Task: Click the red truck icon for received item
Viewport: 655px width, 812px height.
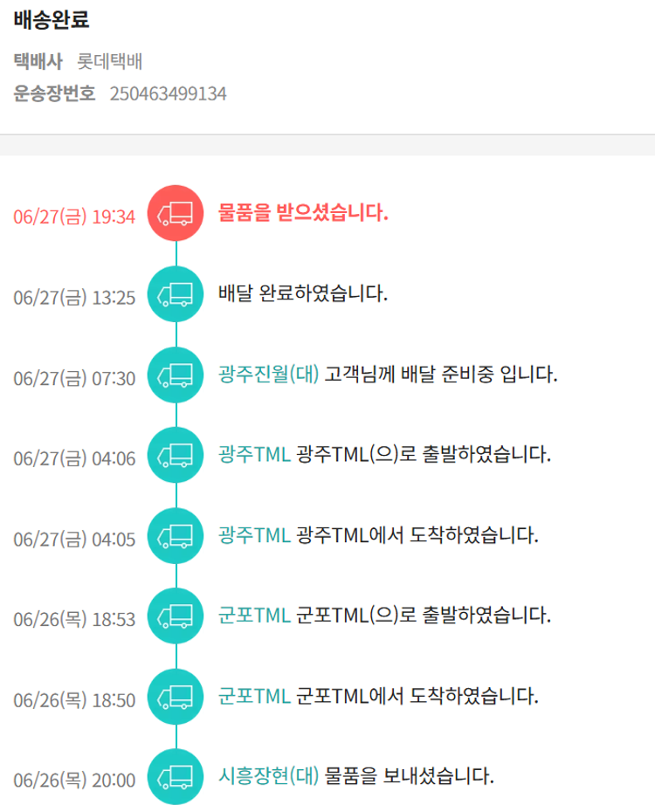Action: [x=176, y=214]
